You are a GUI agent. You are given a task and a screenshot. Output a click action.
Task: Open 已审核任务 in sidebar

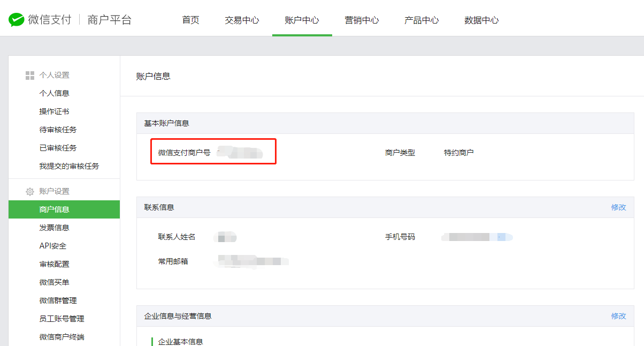[58, 148]
